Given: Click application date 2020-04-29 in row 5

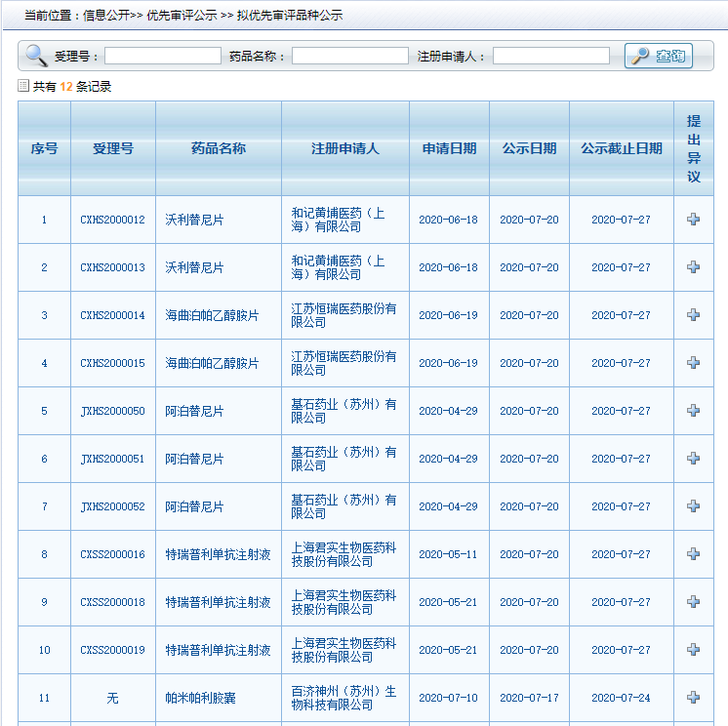Looking at the screenshot, I should coord(449,411).
